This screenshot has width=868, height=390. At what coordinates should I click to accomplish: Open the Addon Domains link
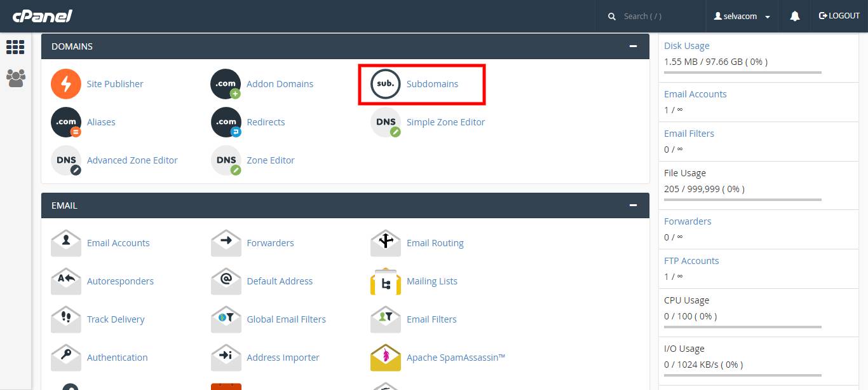pyautogui.click(x=280, y=84)
